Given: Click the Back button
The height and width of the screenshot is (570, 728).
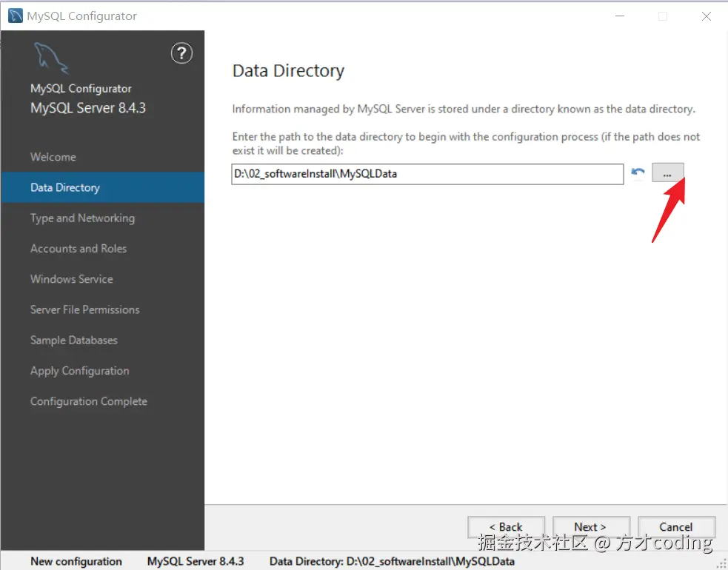Looking at the screenshot, I should pyautogui.click(x=506, y=527).
